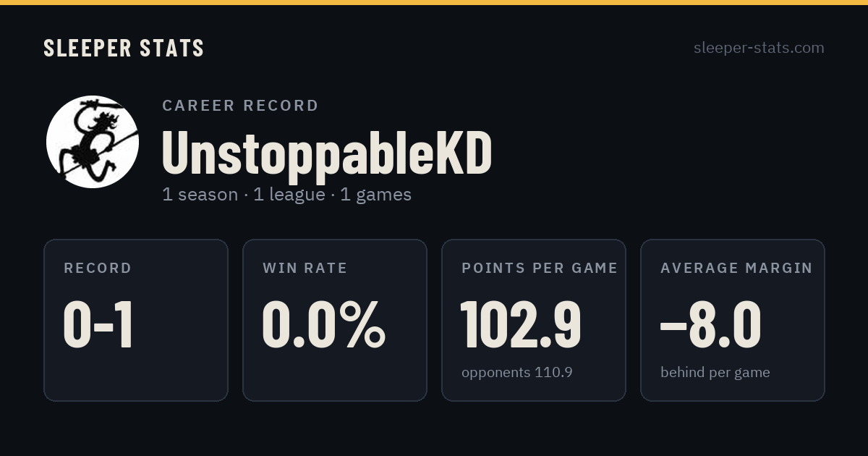Click the CAREER RECORD label

[x=240, y=106]
